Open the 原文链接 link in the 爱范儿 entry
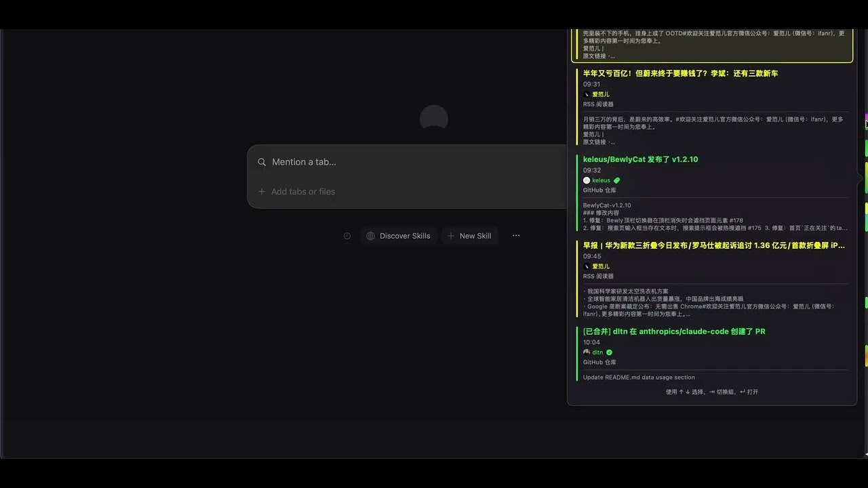 [597, 56]
